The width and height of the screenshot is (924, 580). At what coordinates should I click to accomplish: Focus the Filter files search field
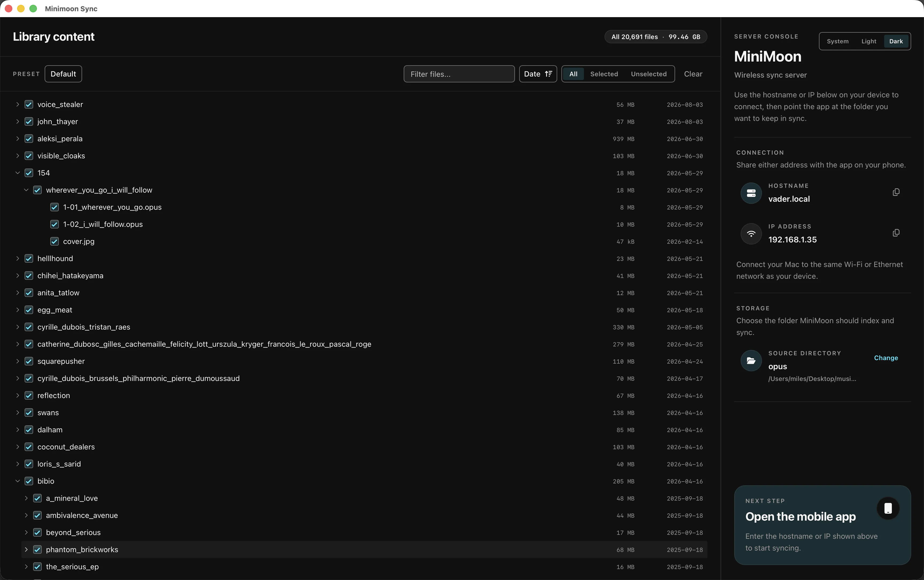point(459,74)
